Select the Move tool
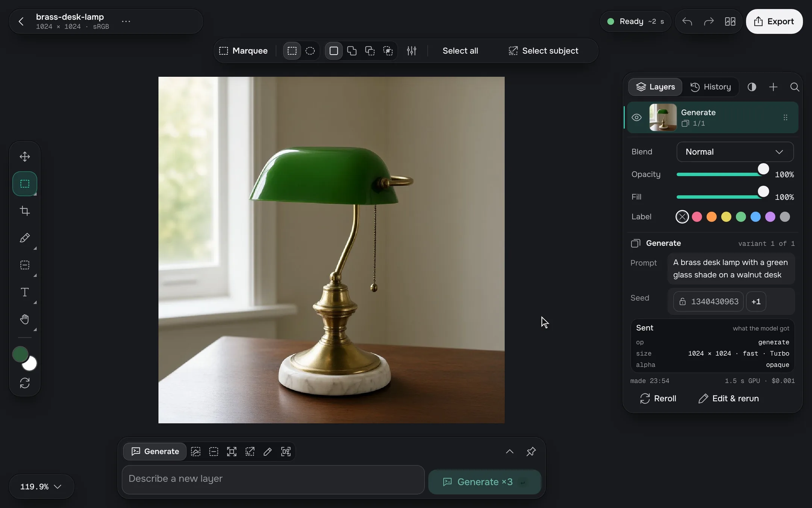Viewport: 812px width, 508px height. coord(25,157)
